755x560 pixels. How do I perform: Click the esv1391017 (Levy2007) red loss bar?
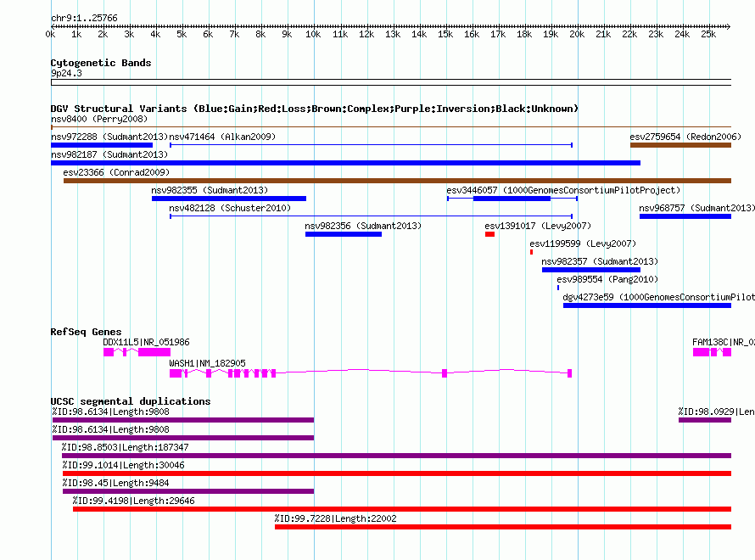coord(489,234)
